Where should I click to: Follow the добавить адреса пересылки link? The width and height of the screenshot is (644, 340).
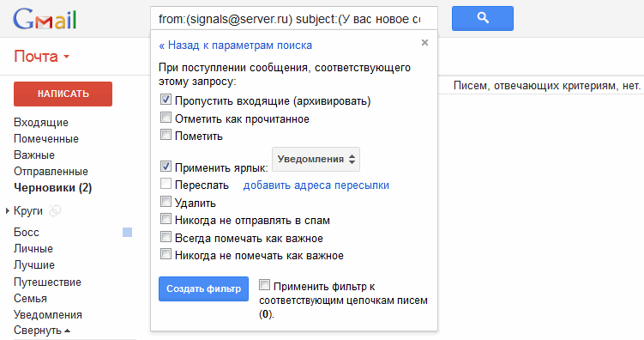(x=316, y=185)
